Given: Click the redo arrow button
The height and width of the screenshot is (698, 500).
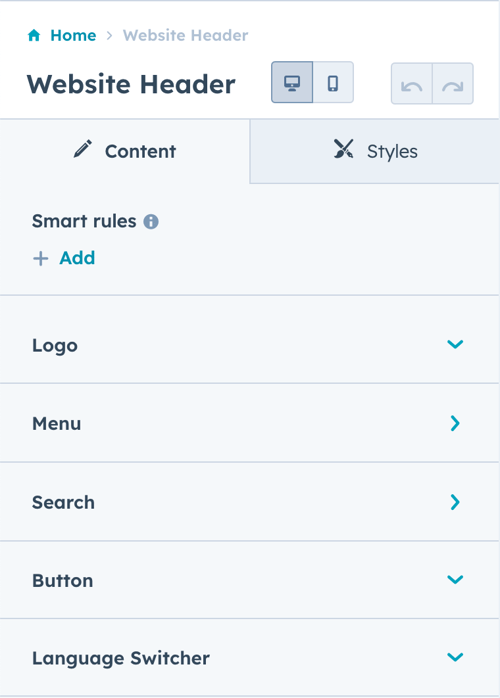Looking at the screenshot, I should tap(453, 84).
